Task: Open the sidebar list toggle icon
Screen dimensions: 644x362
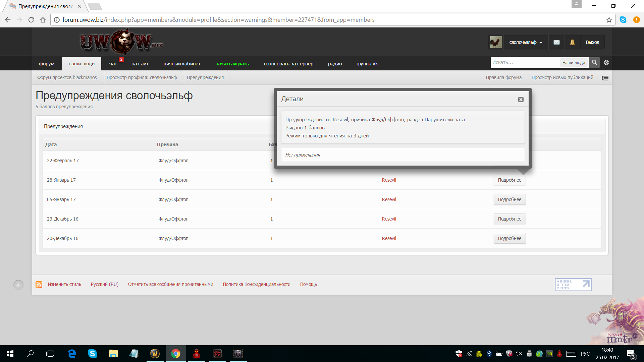Action: pyautogui.click(x=605, y=78)
